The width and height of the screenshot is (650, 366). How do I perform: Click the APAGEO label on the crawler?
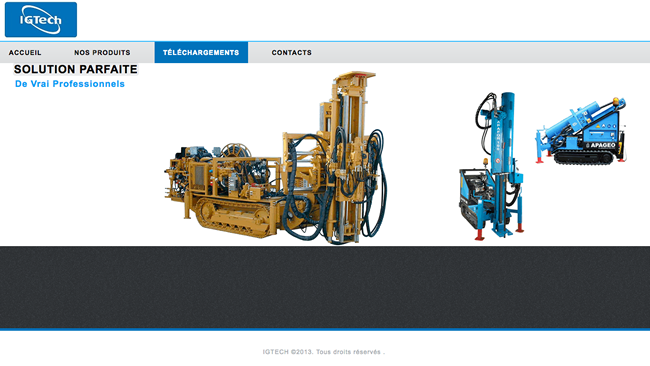pos(602,145)
